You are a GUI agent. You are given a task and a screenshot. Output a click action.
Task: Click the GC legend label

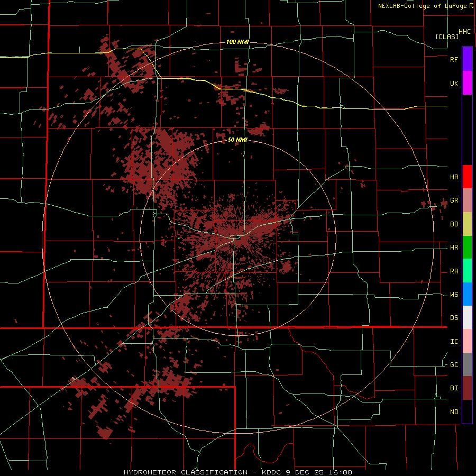(x=454, y=364)
